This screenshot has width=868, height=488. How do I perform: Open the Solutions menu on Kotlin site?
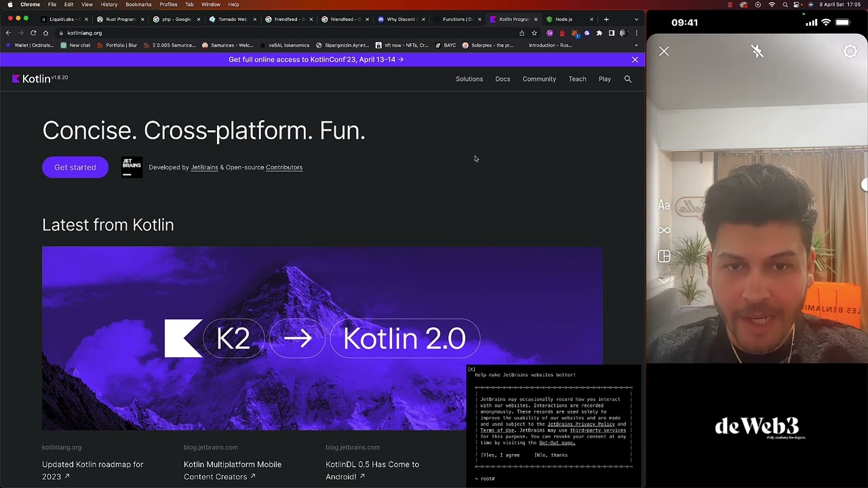469,79
